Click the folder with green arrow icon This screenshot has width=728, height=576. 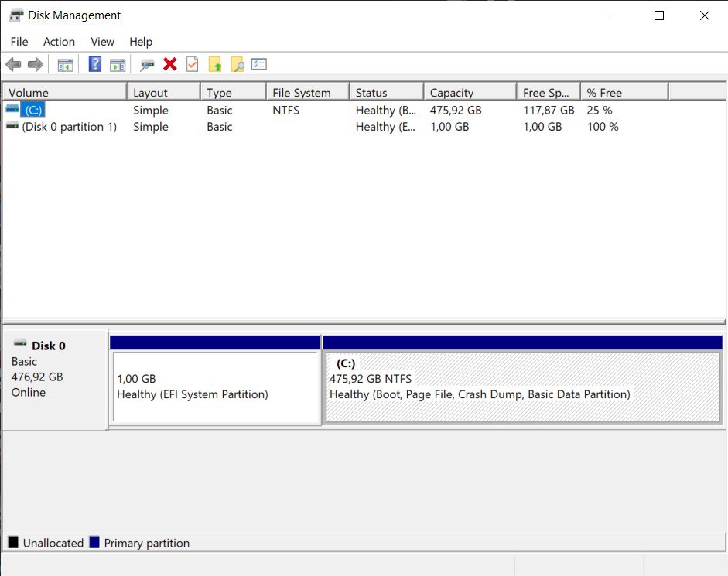pos(214,64)
